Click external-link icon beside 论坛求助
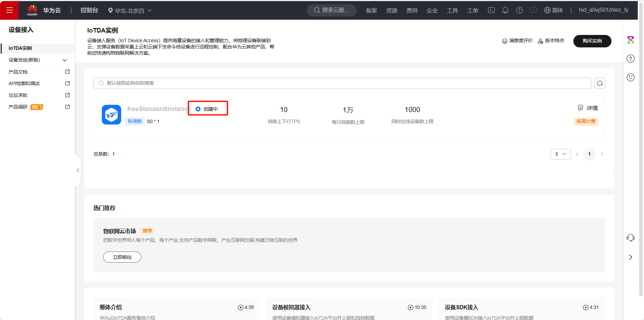The width and height of the screenshot is (644, 320). [x=68, y=95]
